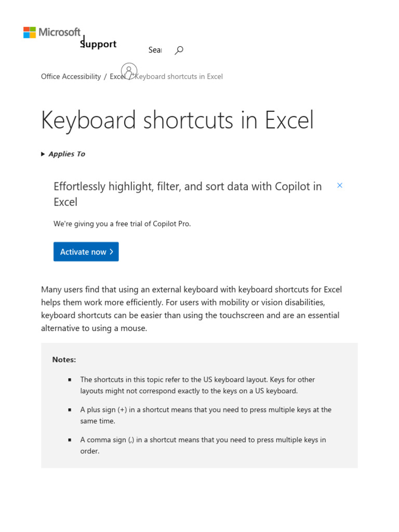Click the four-colored Microsoft squares logo
Viewport: 399px width, 532px height.
pyautogui.click(x=30, y=32)
